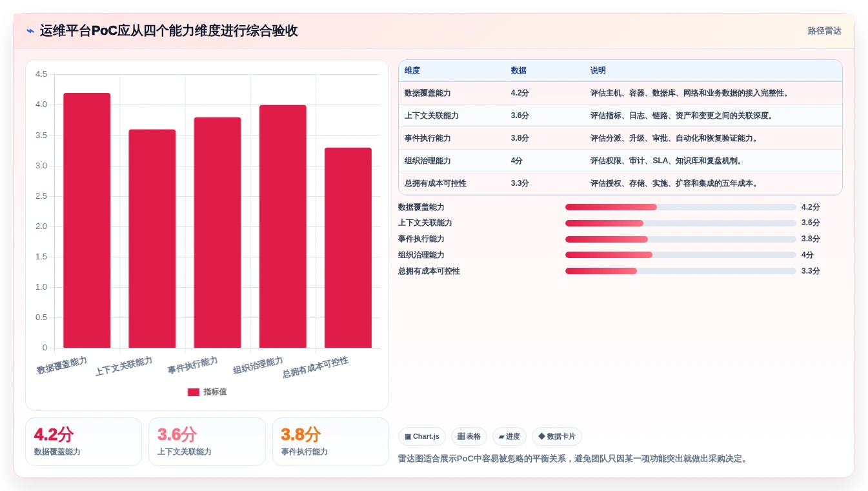The width and height of the screenshot is (868, 491).
Task: Select the 上下文关联能力 table row name
Action: click(432, 115)
